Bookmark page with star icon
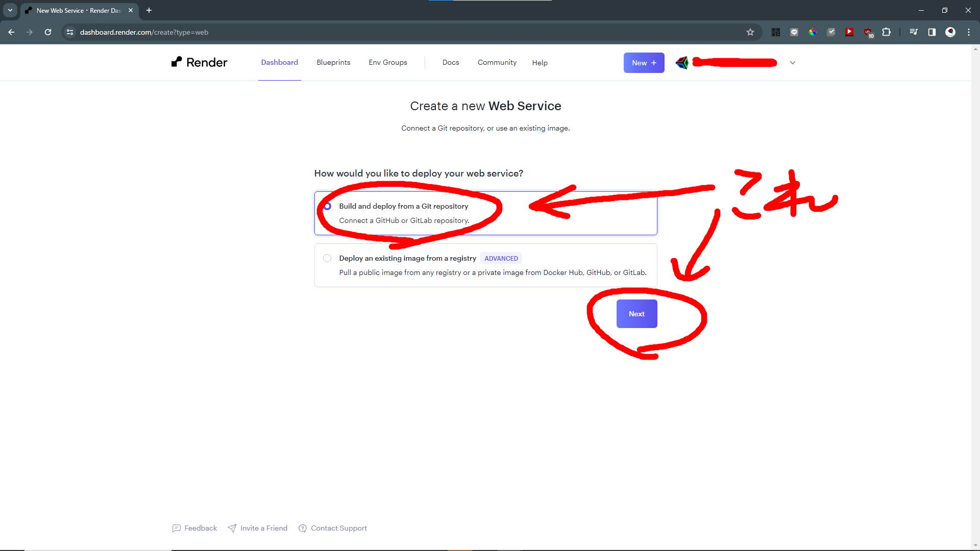 click(x=750, y=32)
